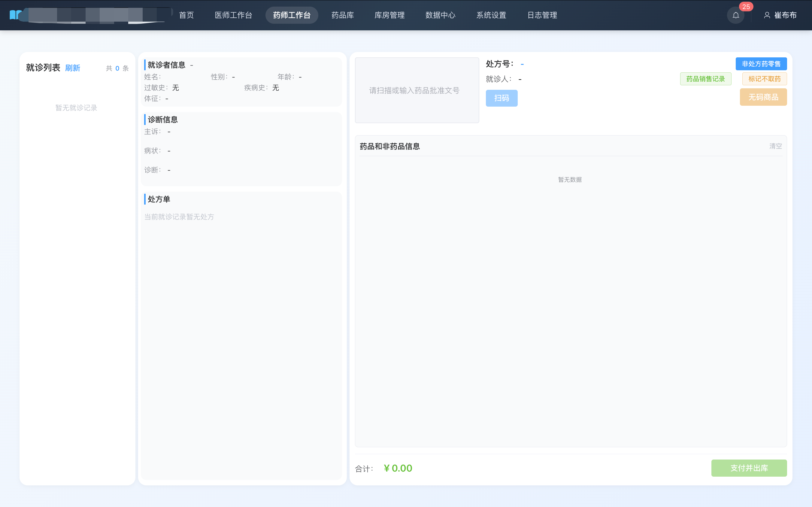The image size is (812, 507).
Task: Click the 当前就诊记录暂无处方 text
Action: click(x=179, y=217)
